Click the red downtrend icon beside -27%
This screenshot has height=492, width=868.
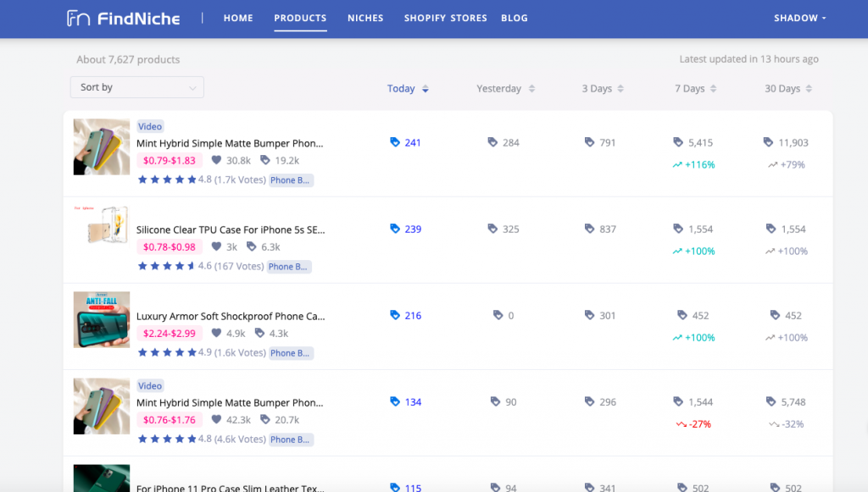tap(682, 424)
